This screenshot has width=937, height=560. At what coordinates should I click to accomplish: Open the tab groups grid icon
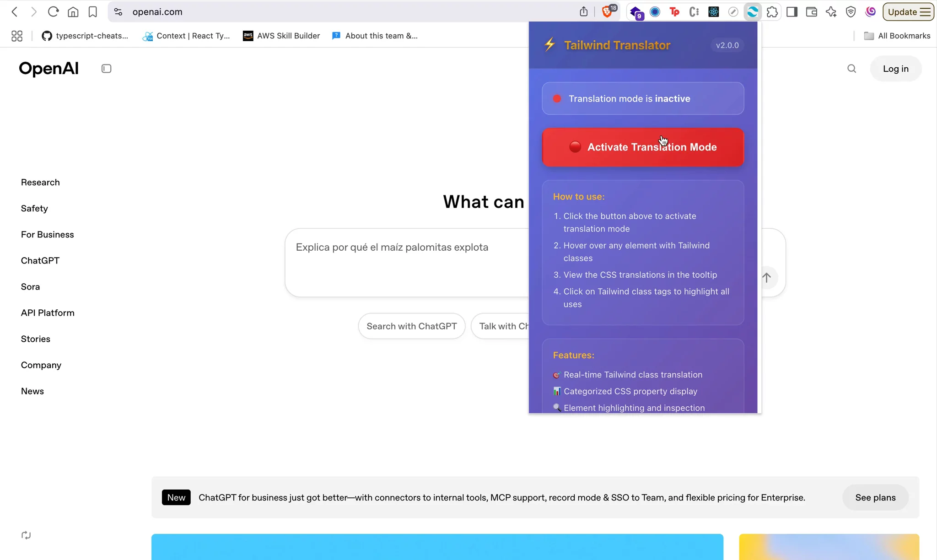pos(17,36)
